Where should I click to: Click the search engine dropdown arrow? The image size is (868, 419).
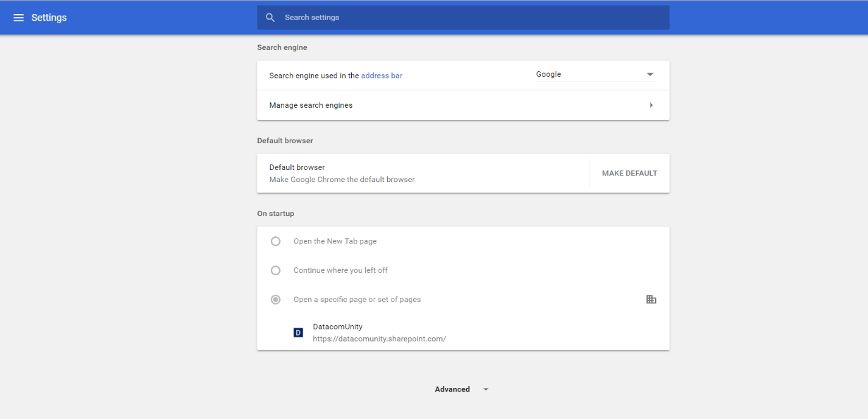(649, 74)
